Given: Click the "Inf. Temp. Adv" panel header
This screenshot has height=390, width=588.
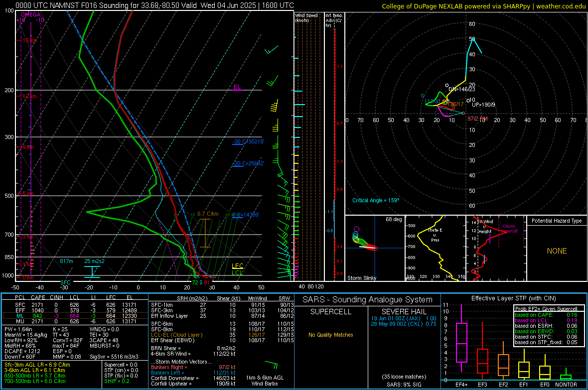Looking at the screenshot, I should pos(334,20).
